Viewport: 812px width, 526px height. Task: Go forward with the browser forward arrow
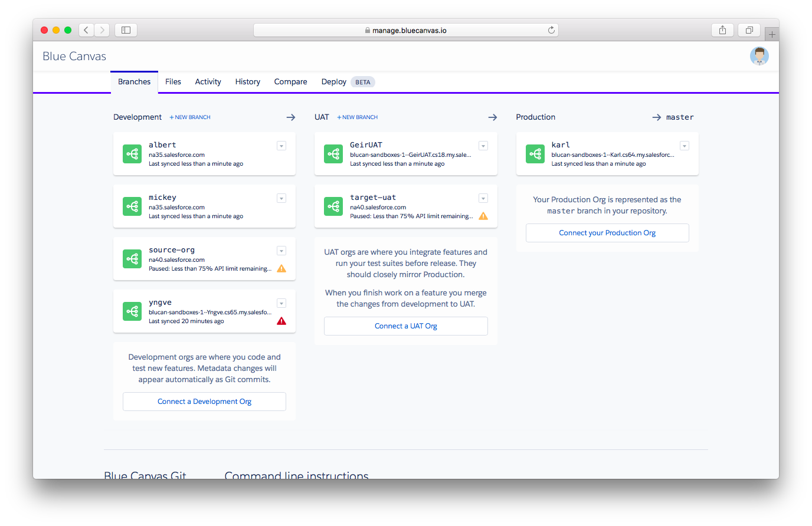102,30
